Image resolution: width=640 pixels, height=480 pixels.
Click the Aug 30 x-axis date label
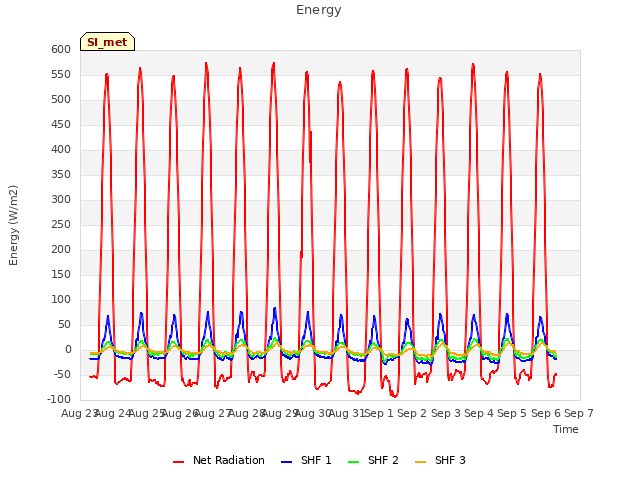313,413
